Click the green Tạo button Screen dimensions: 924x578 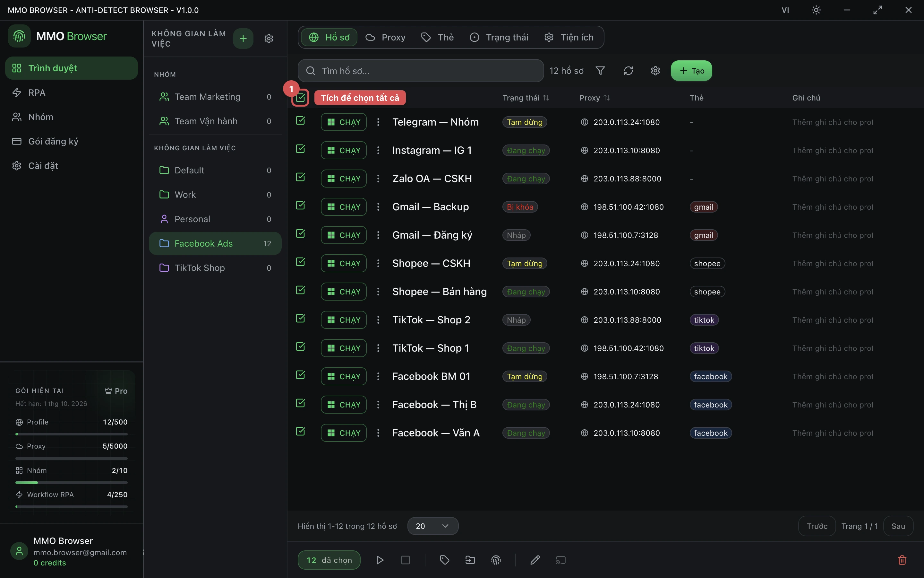691,71
